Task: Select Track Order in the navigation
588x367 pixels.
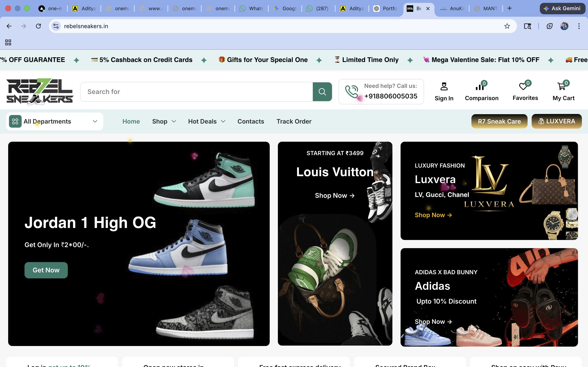Action: coord(294,121)
